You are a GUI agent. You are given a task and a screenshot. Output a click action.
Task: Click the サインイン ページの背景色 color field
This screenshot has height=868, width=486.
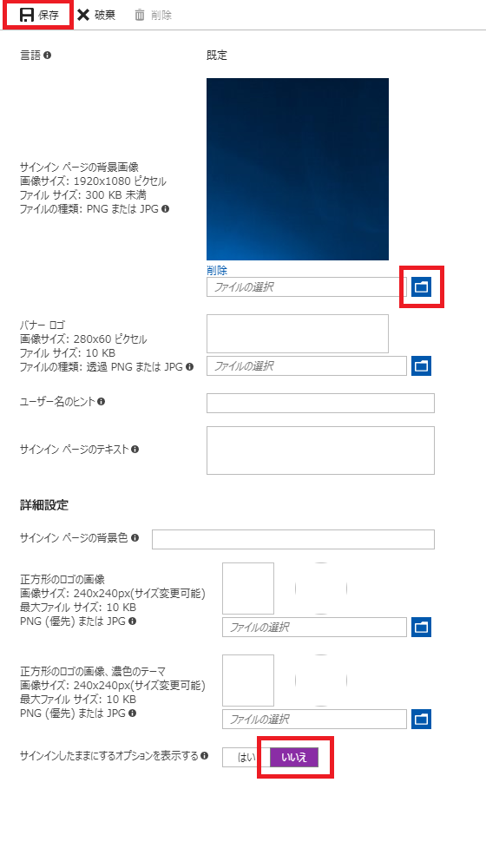pyautogui.click(x=293, y=539)
